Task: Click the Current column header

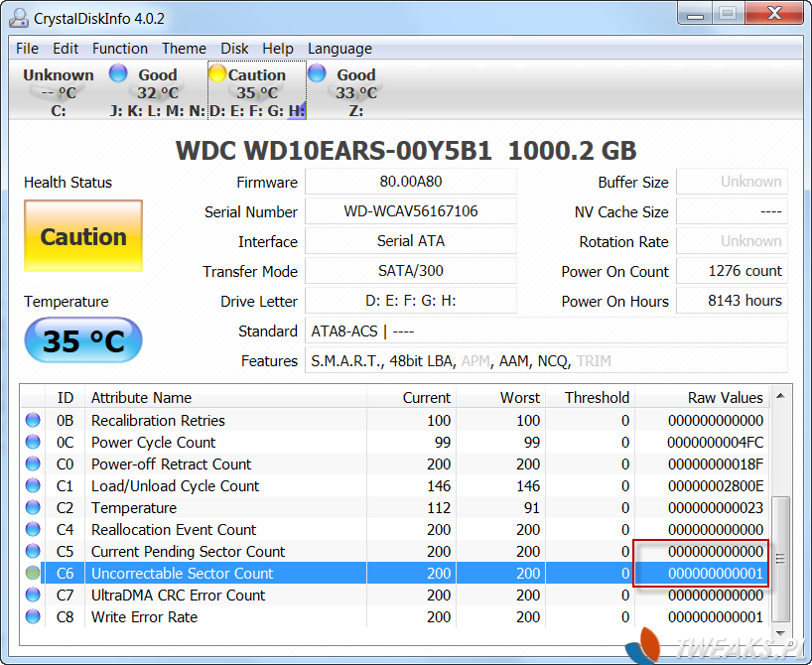Action: 411,397
